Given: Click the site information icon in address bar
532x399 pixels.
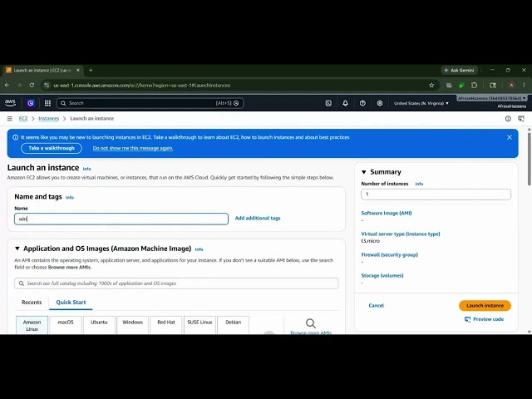Looking at the screenshot, I should [47, 85].
